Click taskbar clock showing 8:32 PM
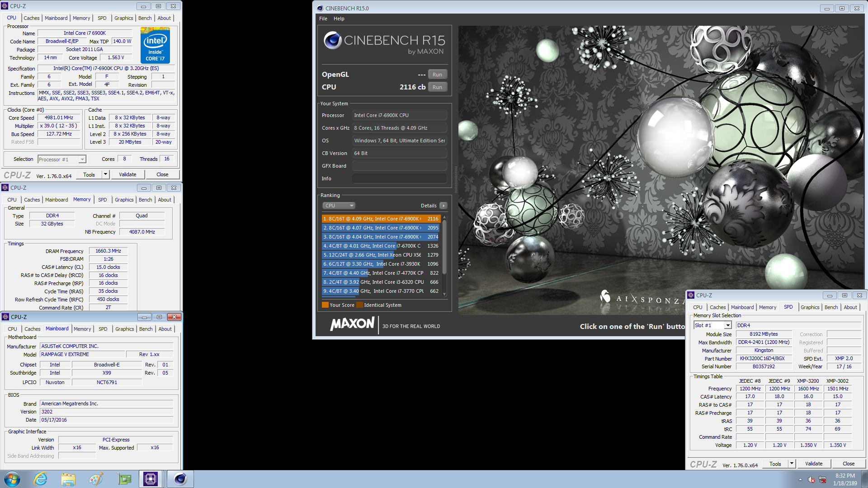This screenshot has height=488, width=868. pyautogui.click(x=845, y=479)
